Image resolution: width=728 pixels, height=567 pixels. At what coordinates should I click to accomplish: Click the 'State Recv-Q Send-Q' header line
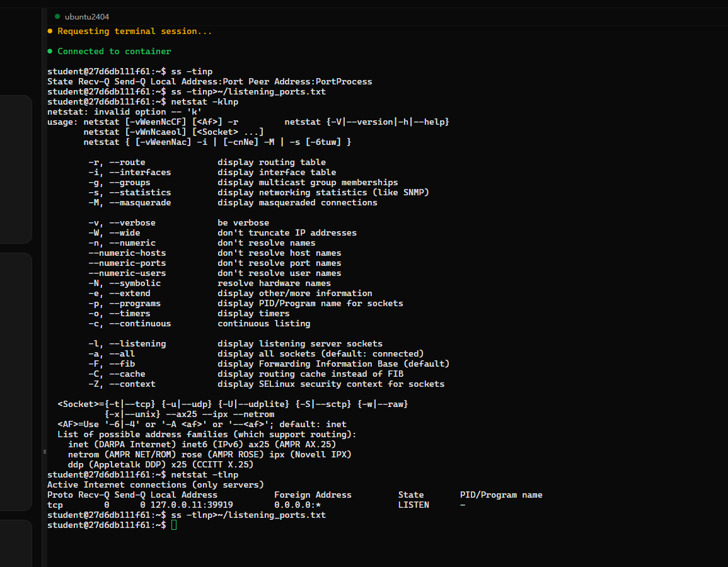click(x=210, y=82)
